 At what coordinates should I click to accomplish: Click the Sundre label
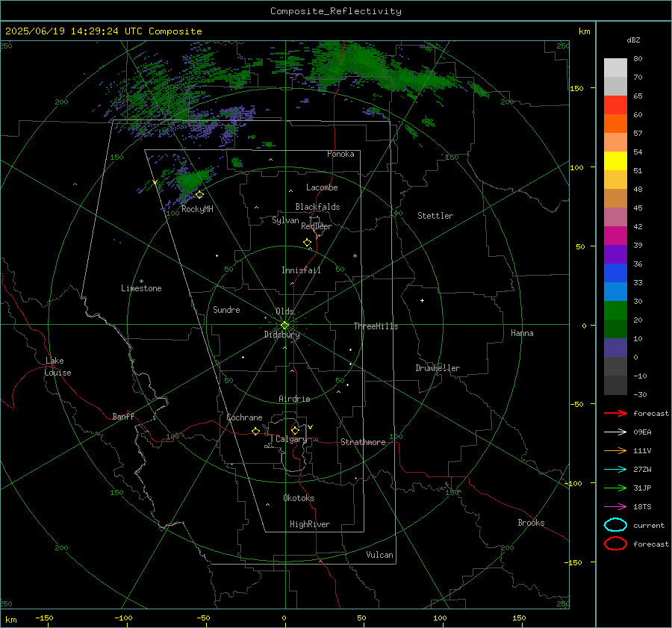pos(226,309)
